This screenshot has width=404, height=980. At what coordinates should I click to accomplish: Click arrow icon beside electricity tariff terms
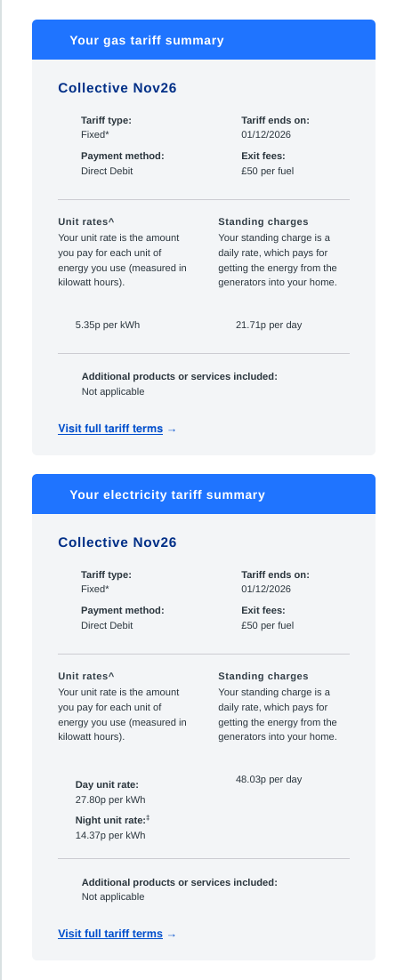pyautogui.click(x=172, y=935)
